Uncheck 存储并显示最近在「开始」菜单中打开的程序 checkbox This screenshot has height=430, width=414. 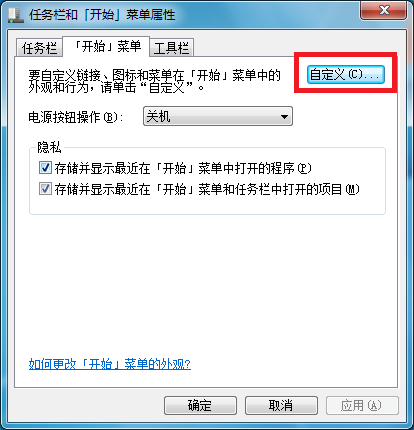(45, 168)
